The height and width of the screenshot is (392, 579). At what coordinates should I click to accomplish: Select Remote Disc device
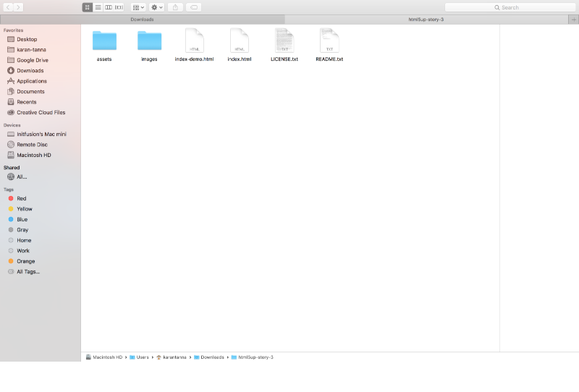click(41, 145)
